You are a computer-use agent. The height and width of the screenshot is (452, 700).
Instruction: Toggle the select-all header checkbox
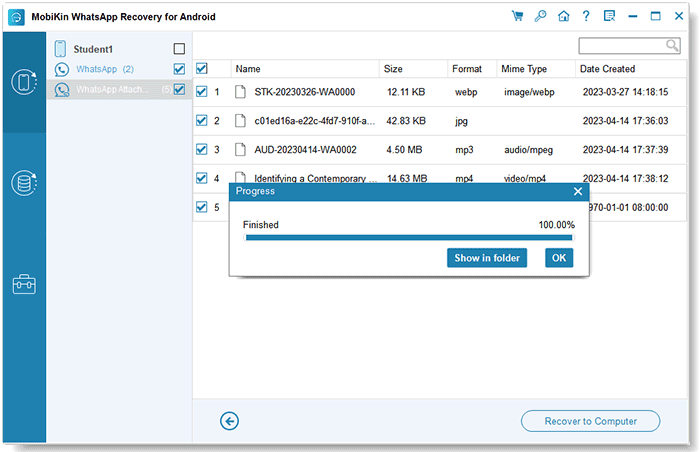pyautogui.click(x=202, y=68)
